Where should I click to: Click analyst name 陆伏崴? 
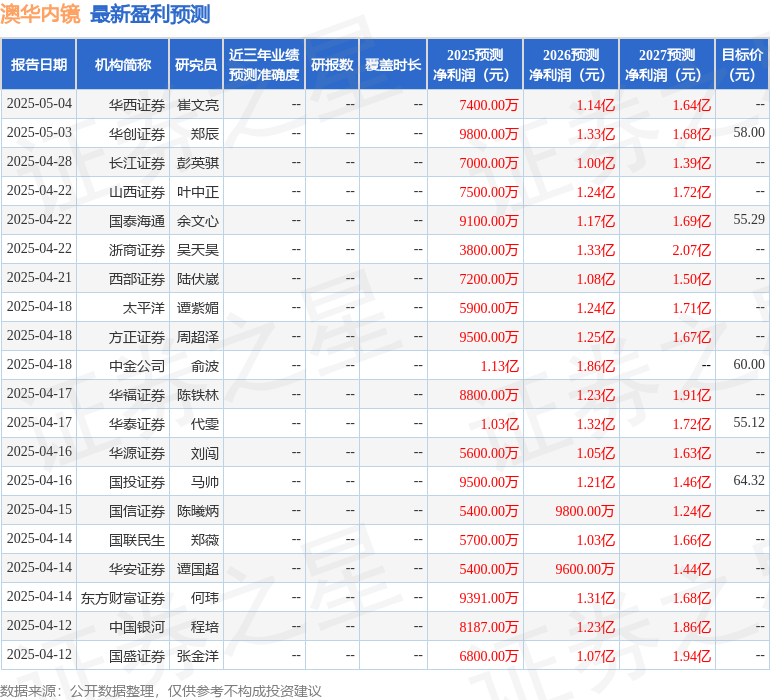pos(197,279)
